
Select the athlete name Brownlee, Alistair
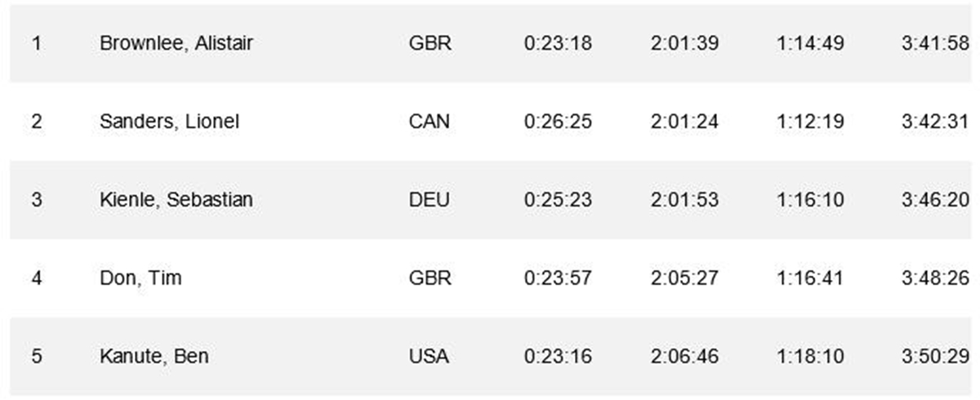176,43
